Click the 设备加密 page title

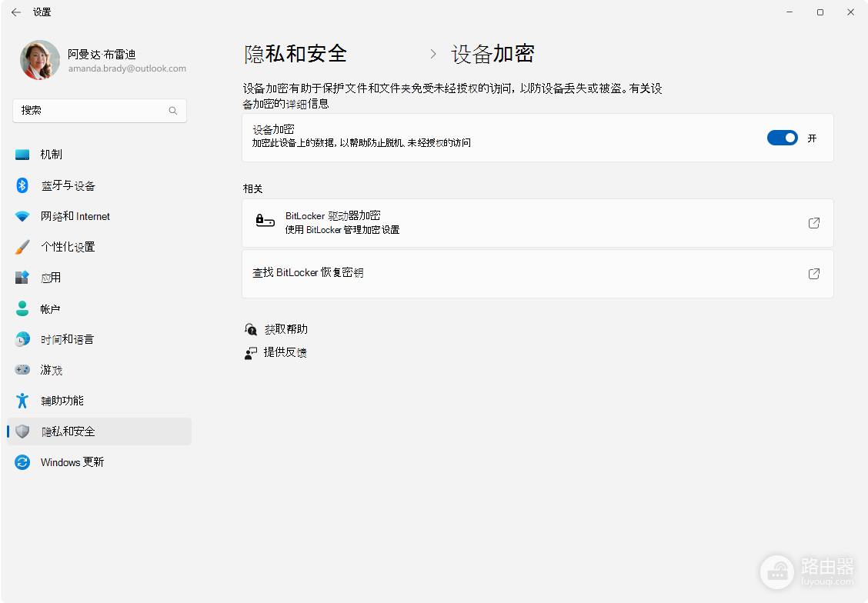[492, 54]
